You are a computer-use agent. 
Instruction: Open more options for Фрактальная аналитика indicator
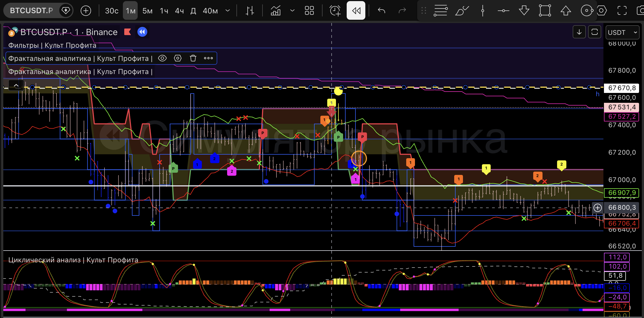tap(208, 58)
